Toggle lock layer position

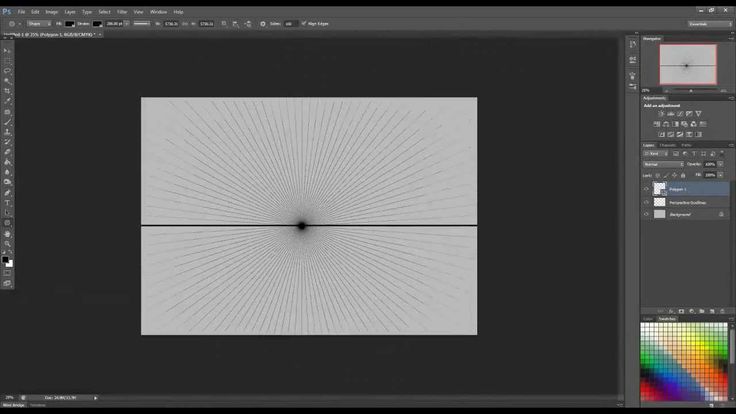coord(675,175)
